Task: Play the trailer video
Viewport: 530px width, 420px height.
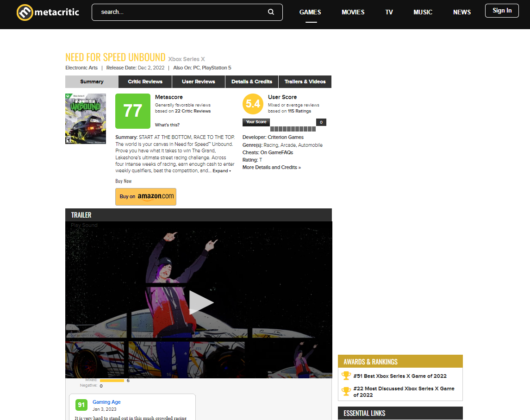Action: click(x=201, y=303)
